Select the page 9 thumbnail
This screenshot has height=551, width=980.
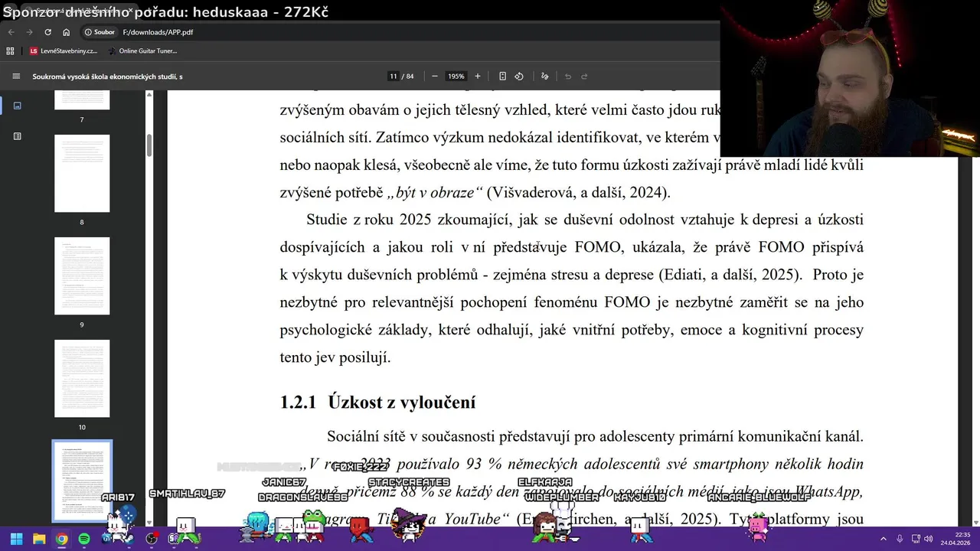click(82, 276)
